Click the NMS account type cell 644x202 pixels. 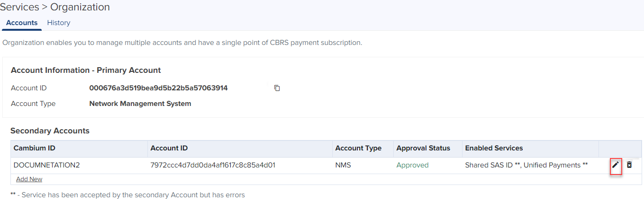[343, 165]
